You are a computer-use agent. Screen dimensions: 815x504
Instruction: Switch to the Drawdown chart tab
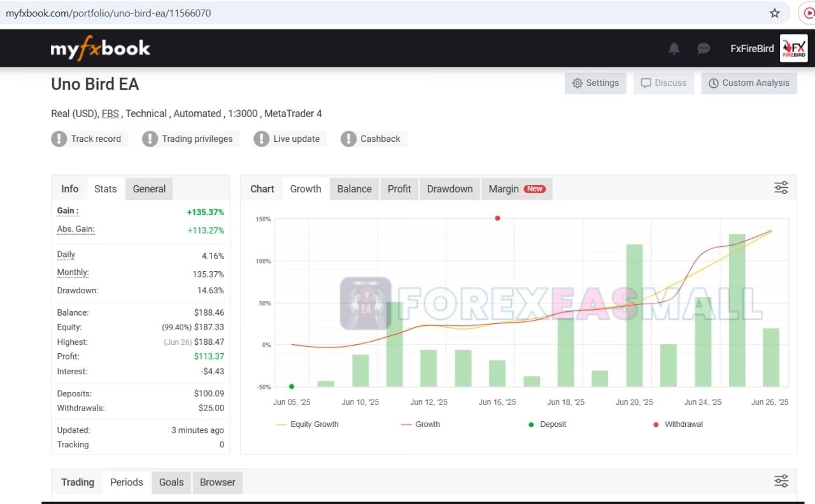click(x=450, y=189)
